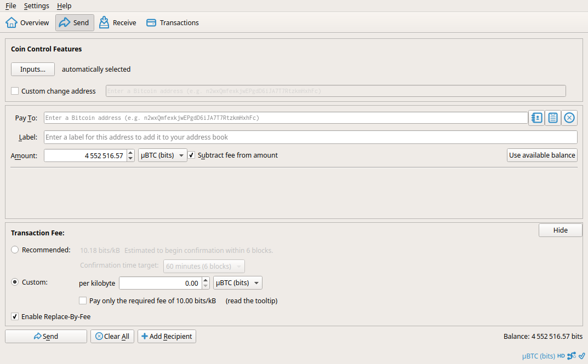Open the fee unit µBTC dropdown
The height and width of the screenshot is (364, 588).
pyautogui.click(x=237, y=283)
